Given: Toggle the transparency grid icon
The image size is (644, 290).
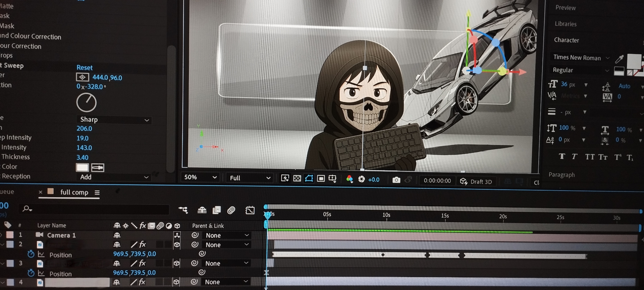Looking at the screenshot, I should coord(297,178).
